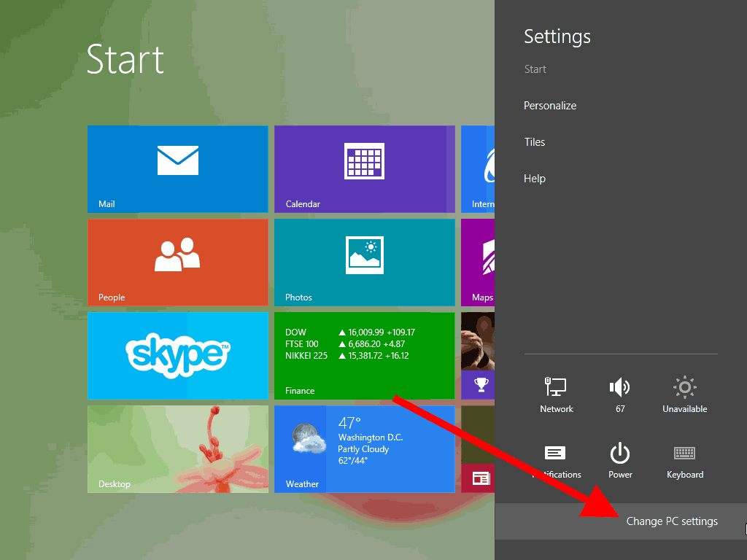This screenshot has width=747, height=560.
Task: Open the Maps tile
Action: coord(478,262)
